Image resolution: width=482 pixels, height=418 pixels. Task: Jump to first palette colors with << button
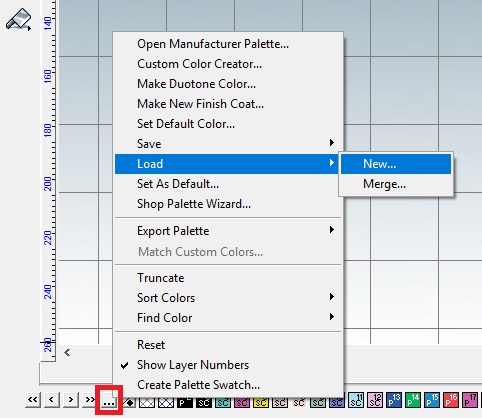(x=33, y=400)
